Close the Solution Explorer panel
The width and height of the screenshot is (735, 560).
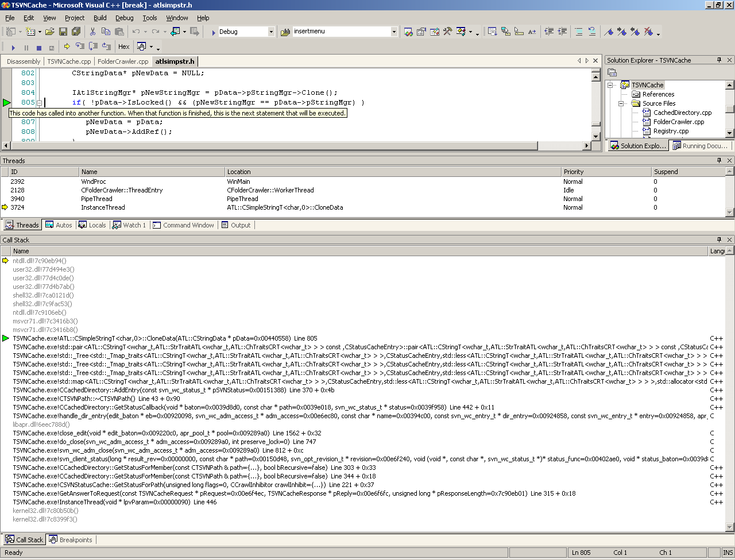tap(730, 60)
